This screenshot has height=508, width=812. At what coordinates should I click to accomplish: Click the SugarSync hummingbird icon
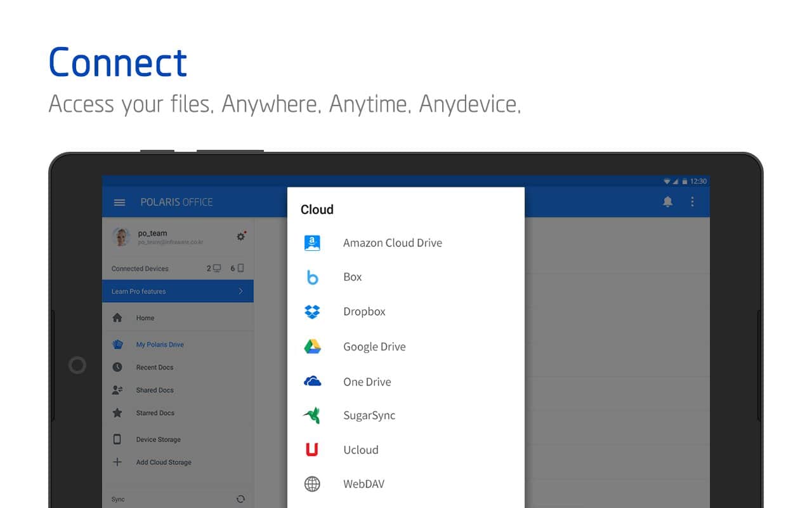pyautogui.click(x=312, y=416)
